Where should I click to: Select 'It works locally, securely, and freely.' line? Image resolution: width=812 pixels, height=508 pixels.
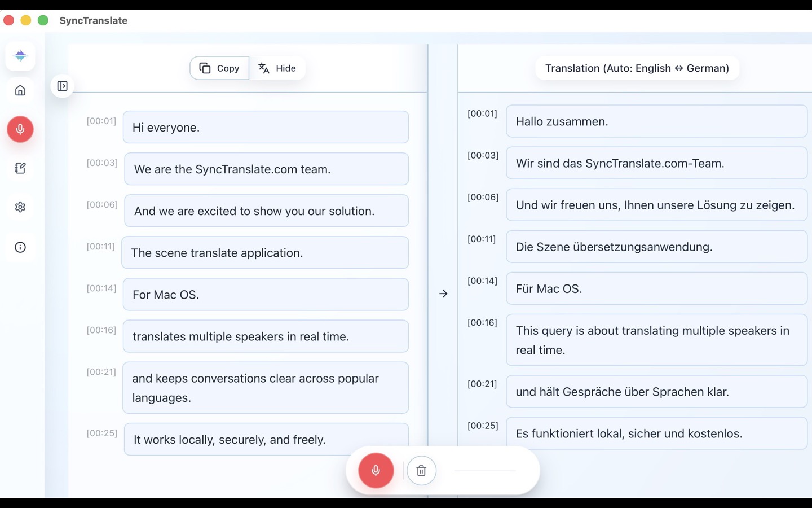click(266, 439)
